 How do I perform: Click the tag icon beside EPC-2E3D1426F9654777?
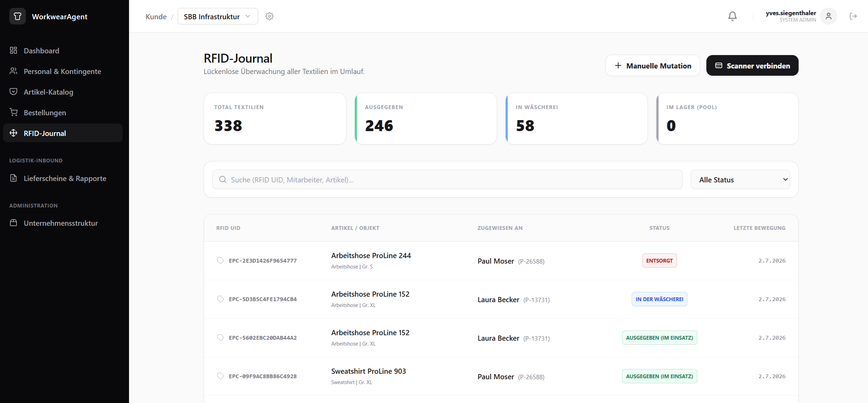(221, 261)
